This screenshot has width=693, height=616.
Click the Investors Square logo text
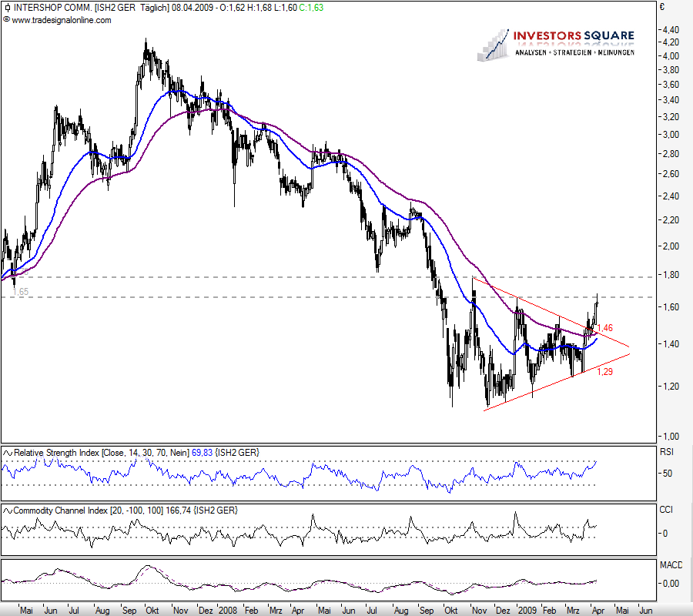[x=574, y=35]
